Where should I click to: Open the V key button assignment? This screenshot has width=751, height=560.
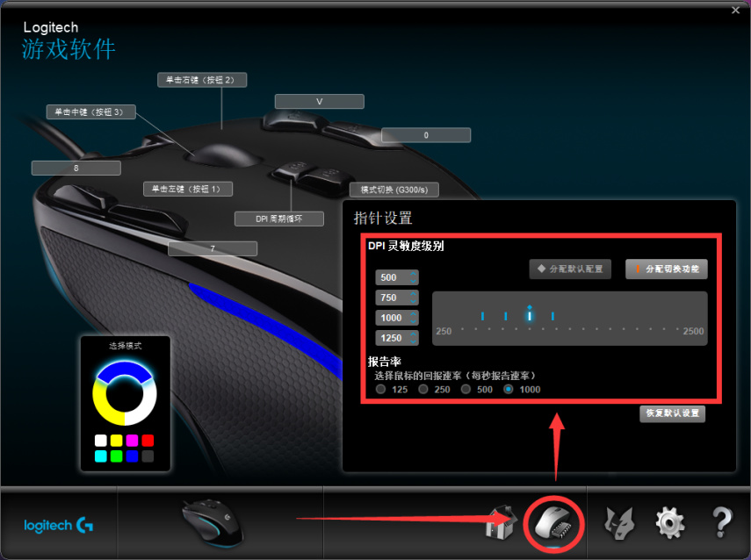320,102
